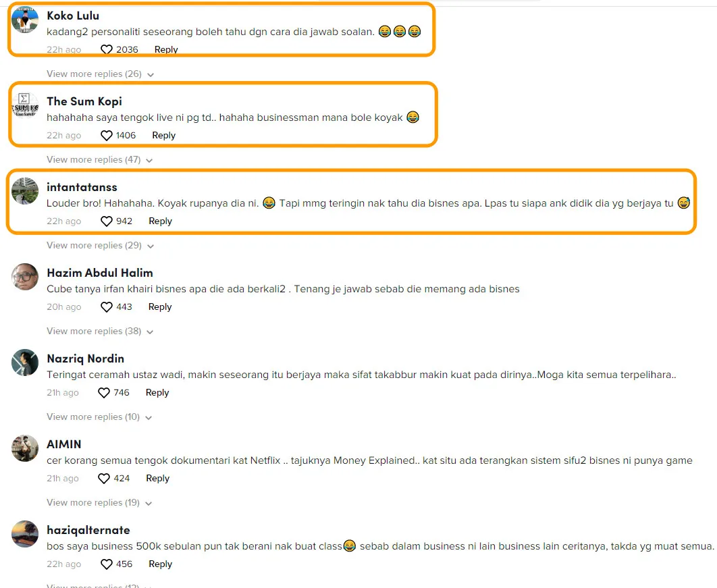Reply to The Sum Kopi's comment
The width and height of the screenshot is (717, 588).
click(163, 136)
